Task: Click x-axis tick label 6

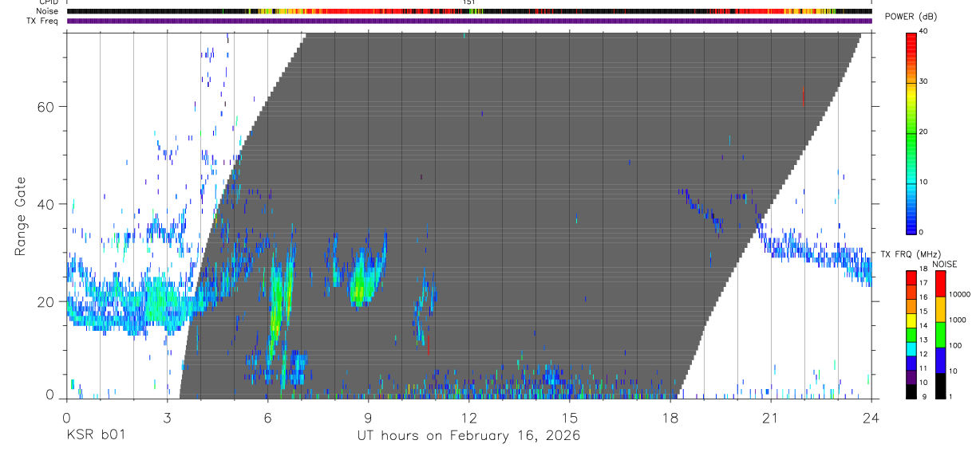Action: tap(267, 417)
